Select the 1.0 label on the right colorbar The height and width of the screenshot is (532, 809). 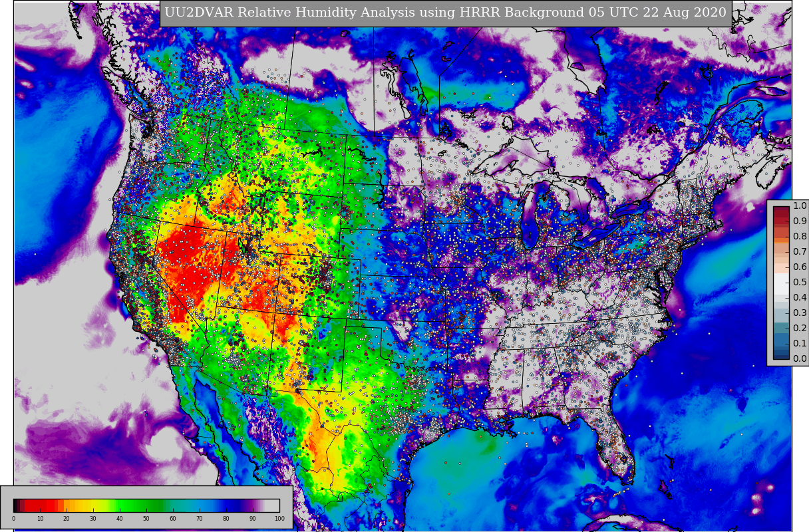(x=800, y=206)
